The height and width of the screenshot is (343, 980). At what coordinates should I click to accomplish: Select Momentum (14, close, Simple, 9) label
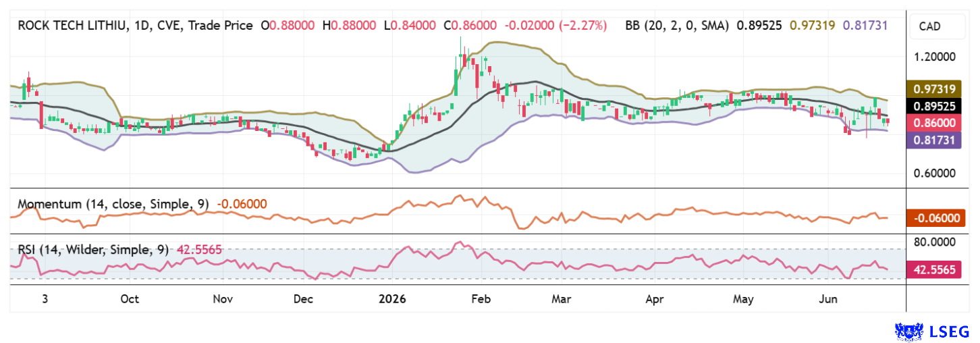tap(113, 204)
